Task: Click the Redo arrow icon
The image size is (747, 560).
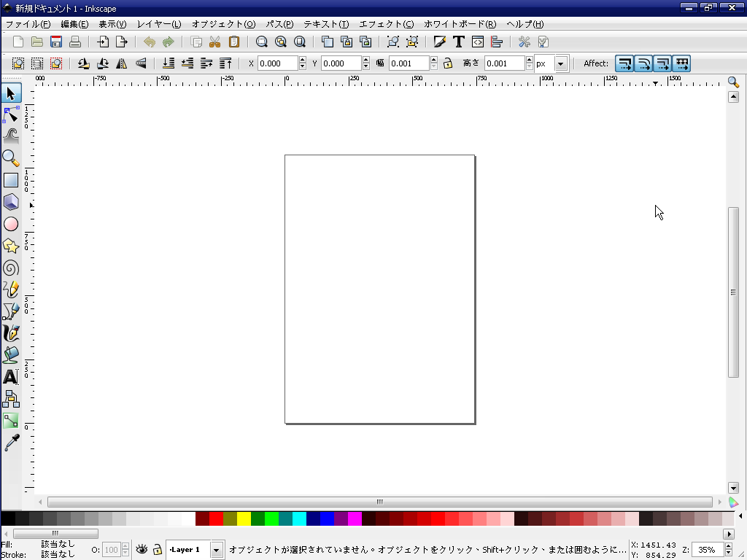Action: click(169, 42)
